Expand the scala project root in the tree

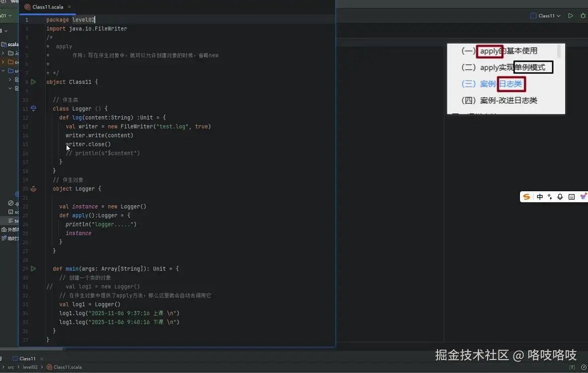[x=9, y=44]
